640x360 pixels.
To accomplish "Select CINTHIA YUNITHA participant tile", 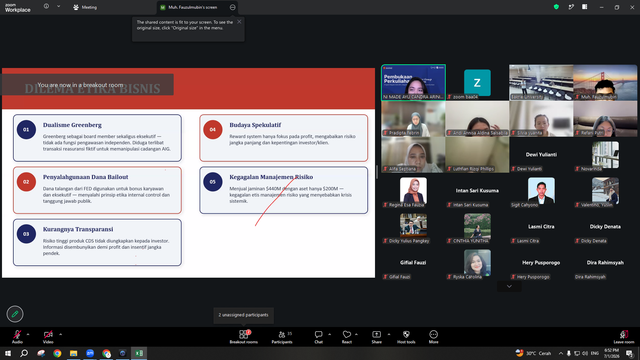I will click(477, 227).
